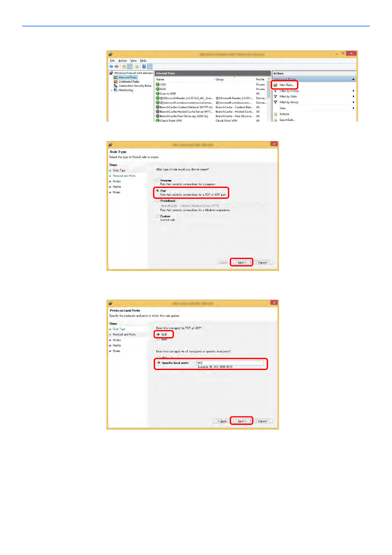Click the Specific local ports text field

(x=230, y=363)
